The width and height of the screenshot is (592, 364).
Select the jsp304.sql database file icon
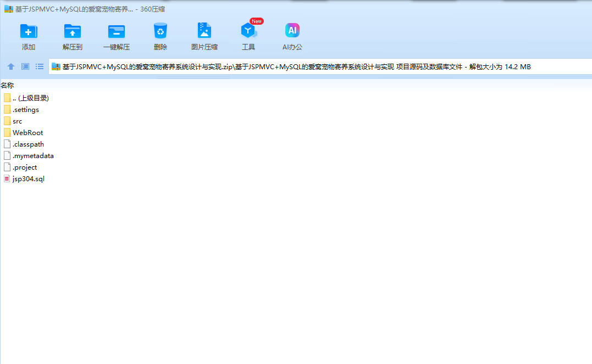(x=7, y=178)
